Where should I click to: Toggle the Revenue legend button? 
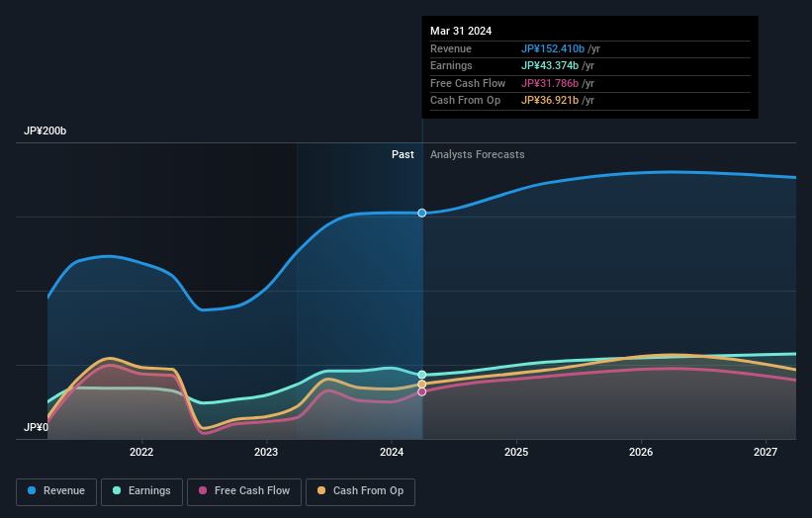(56, 491)
